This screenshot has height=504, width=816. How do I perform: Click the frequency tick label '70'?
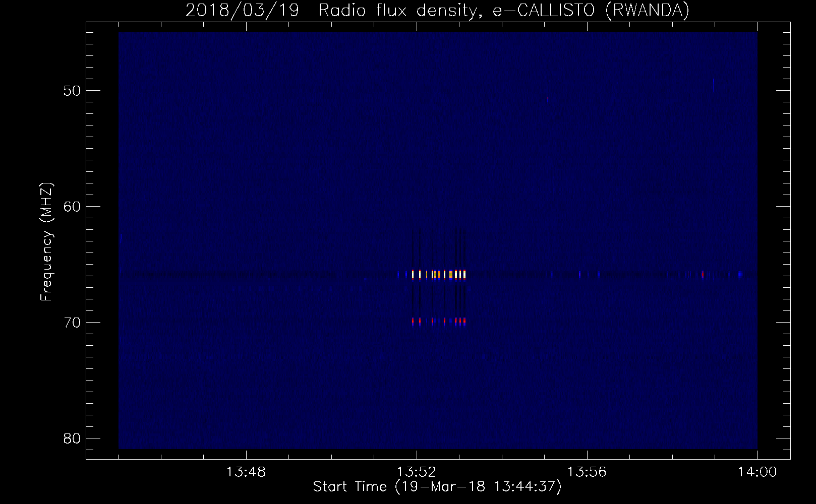(72, 323)
